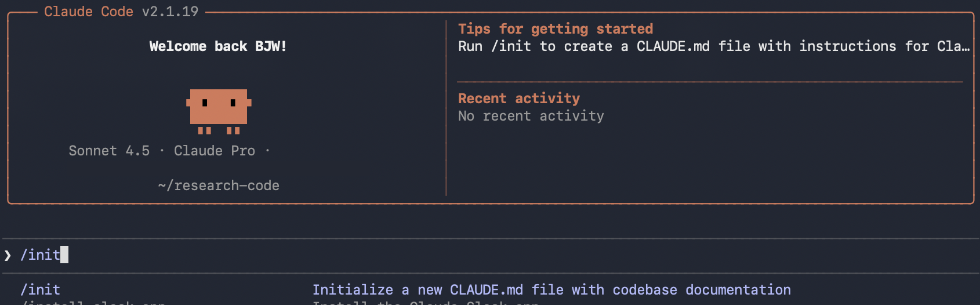Click the Sonnet 4.5 model label

(x=109, y=151)
